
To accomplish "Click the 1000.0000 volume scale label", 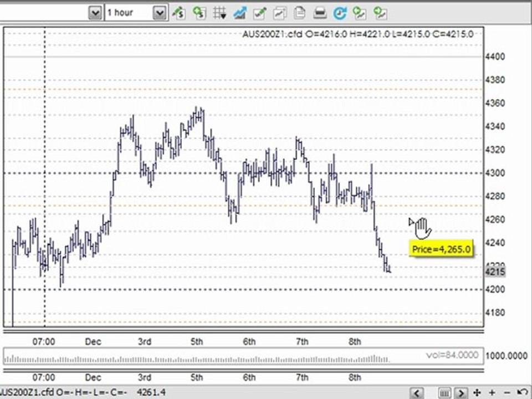I will (506, 356).
